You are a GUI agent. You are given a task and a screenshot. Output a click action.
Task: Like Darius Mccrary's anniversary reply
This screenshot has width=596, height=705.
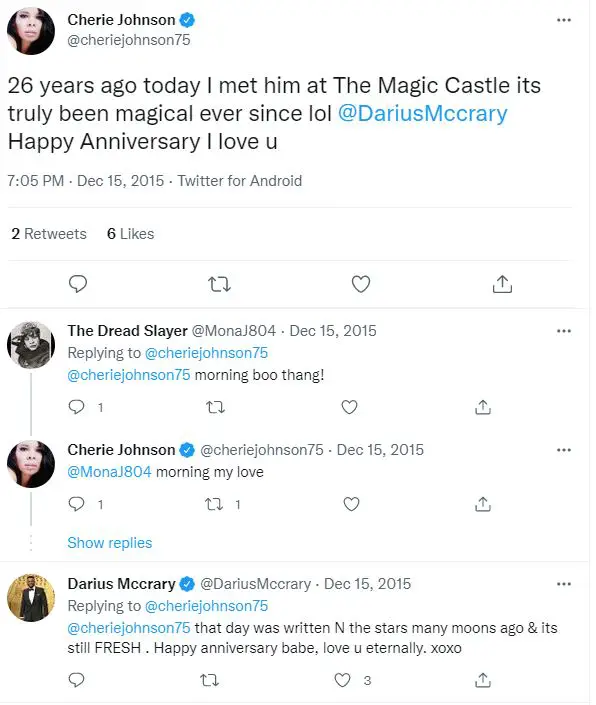[x=342, y=680]
